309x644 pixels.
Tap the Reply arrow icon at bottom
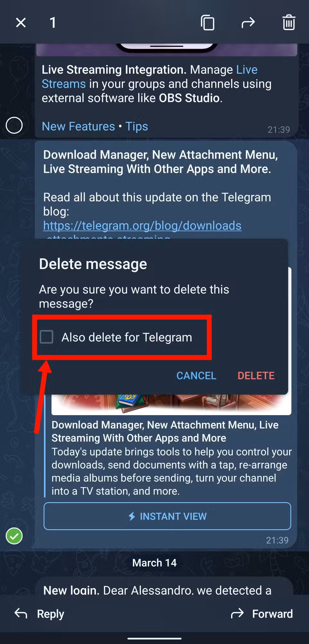[x=21, y=613]
